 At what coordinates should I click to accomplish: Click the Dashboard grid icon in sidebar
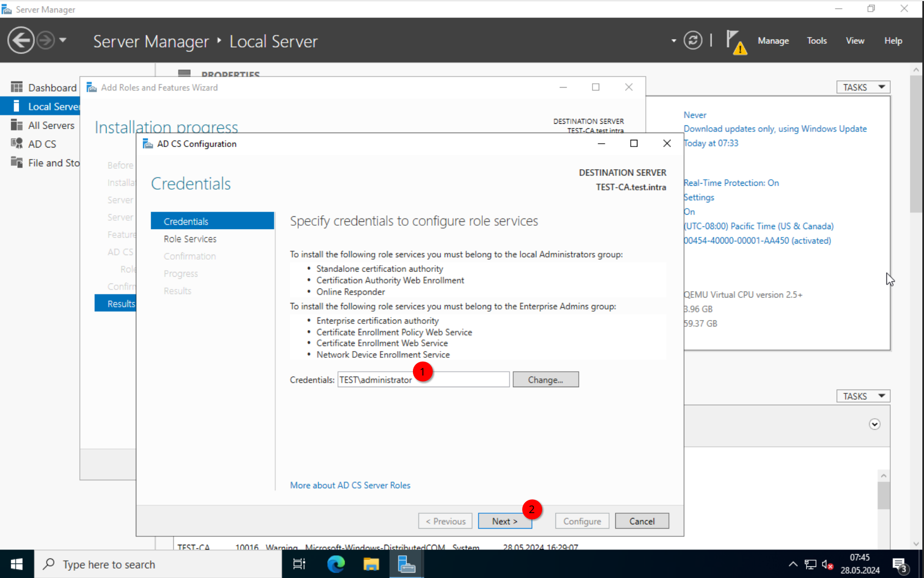17,87
